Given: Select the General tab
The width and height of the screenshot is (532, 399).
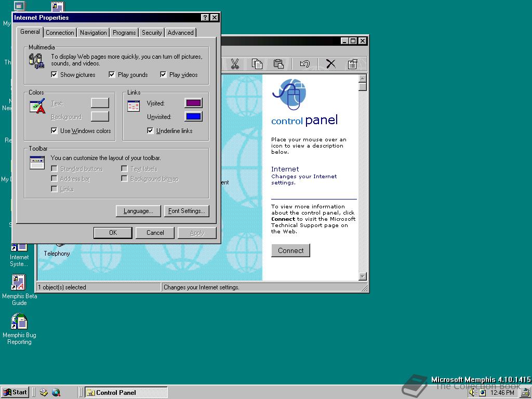Looking at the screenshot, I should [x=30, y=32].
